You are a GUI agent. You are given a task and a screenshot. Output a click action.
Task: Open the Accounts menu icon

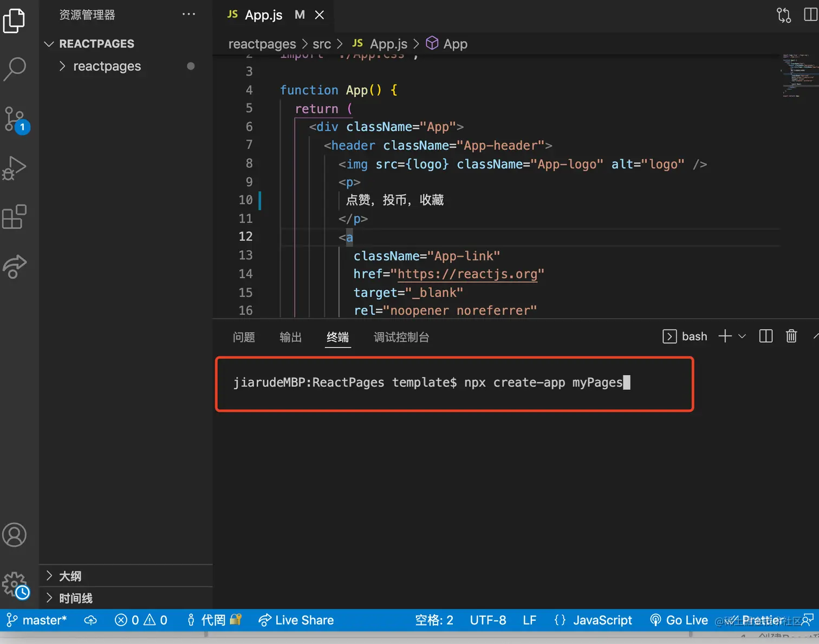point(15,535)
